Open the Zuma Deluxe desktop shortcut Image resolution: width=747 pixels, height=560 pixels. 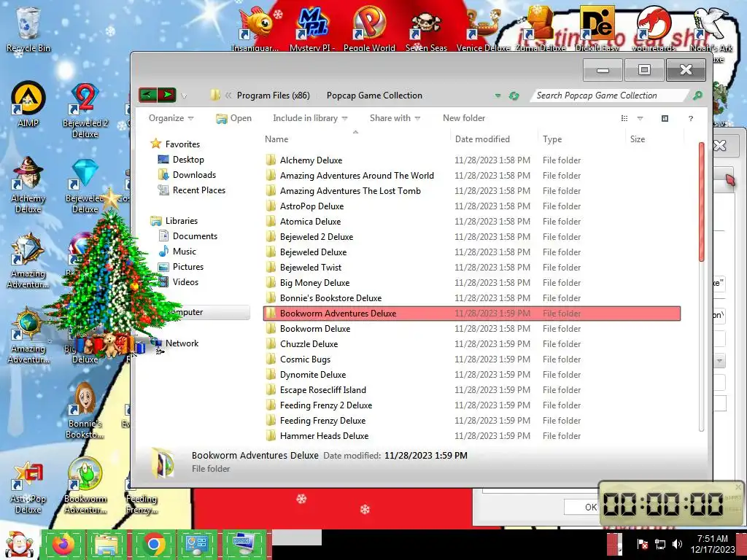(x=541, y=27)
